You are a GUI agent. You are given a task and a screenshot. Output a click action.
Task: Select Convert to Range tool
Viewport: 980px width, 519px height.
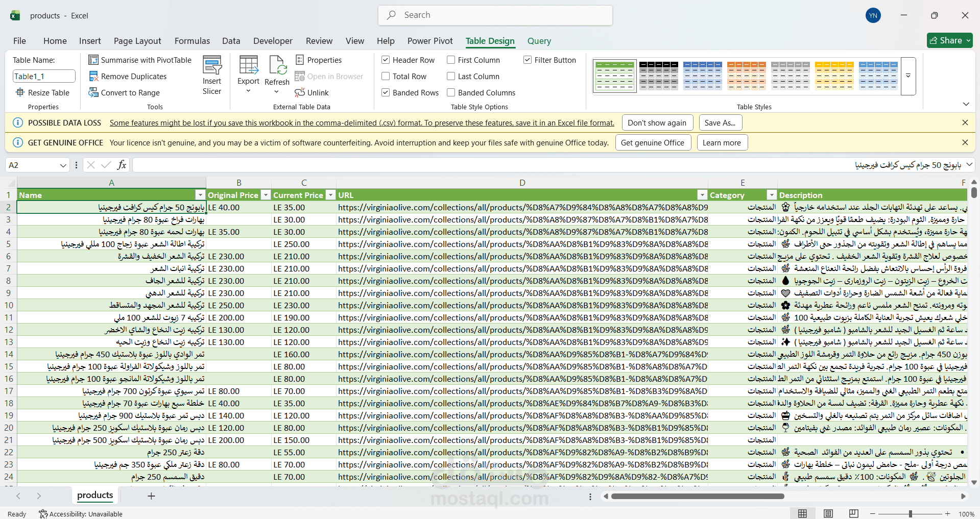click(124, 93)
